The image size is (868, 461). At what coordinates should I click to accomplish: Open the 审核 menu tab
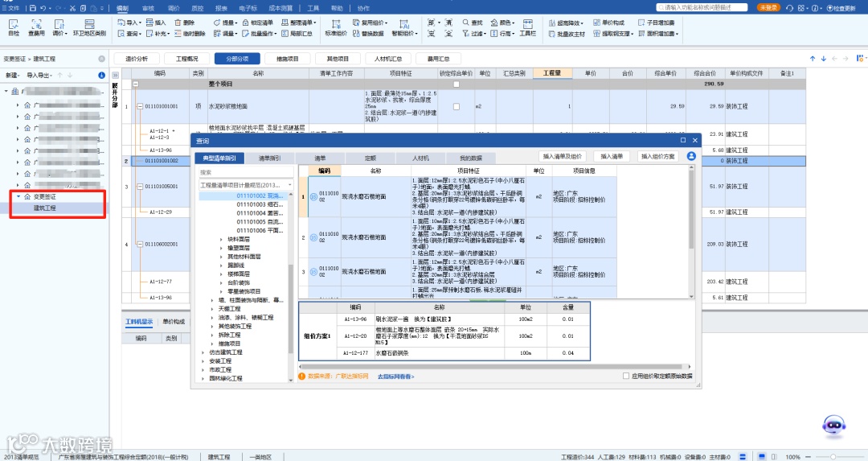click(149, 8)
